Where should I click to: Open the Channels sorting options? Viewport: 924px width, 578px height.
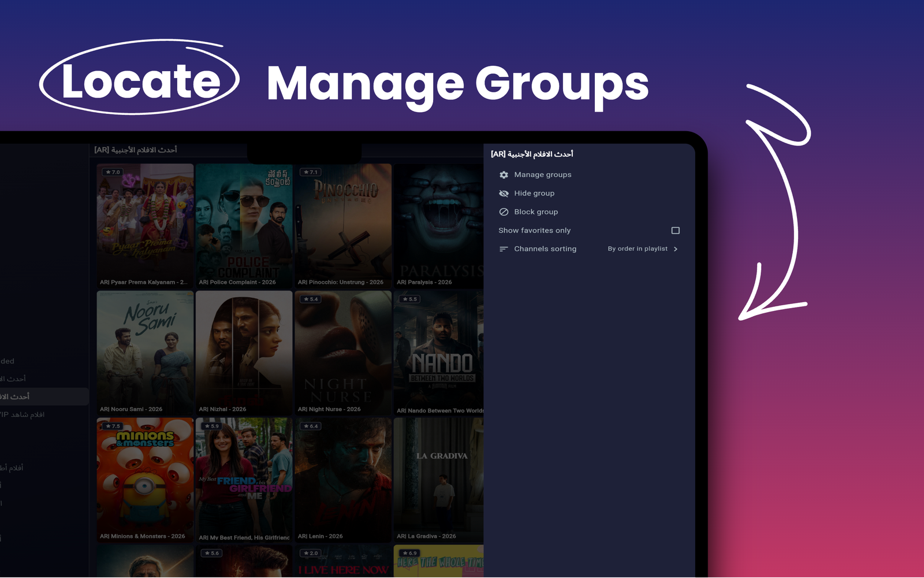click(x=589, y=249)
